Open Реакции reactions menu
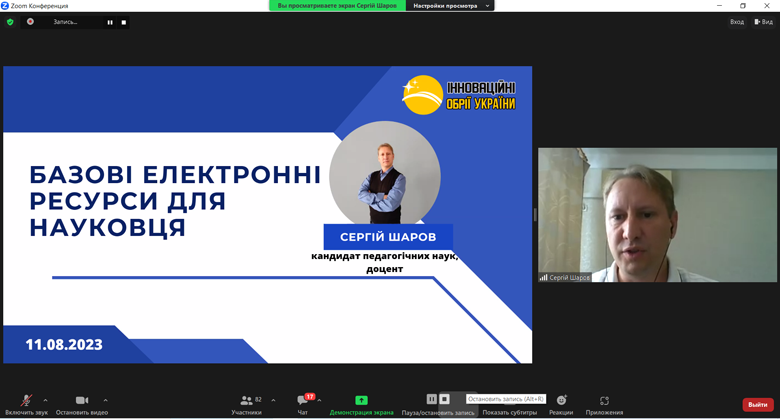Image resolution: width=780 pixels, height=419 pixels. 561,402
